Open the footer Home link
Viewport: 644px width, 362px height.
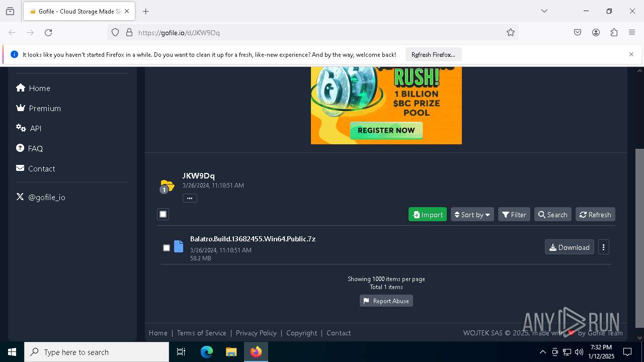(158, 333)
